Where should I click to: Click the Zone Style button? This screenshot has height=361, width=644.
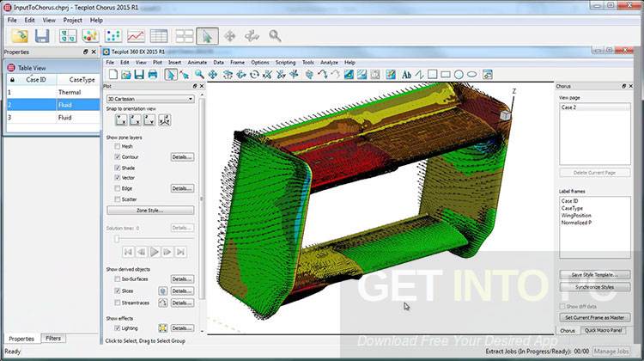tap(149, 210)
